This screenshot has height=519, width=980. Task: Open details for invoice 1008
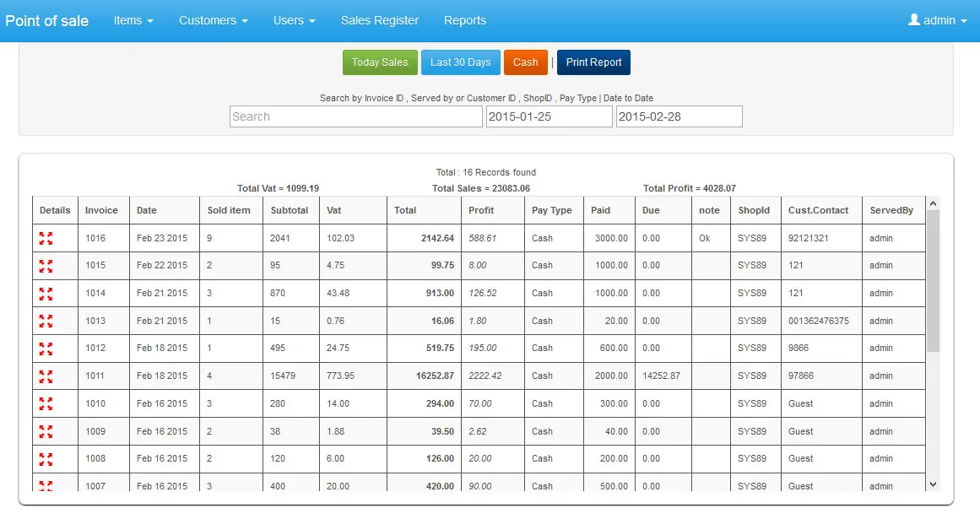tap(46, 458)
